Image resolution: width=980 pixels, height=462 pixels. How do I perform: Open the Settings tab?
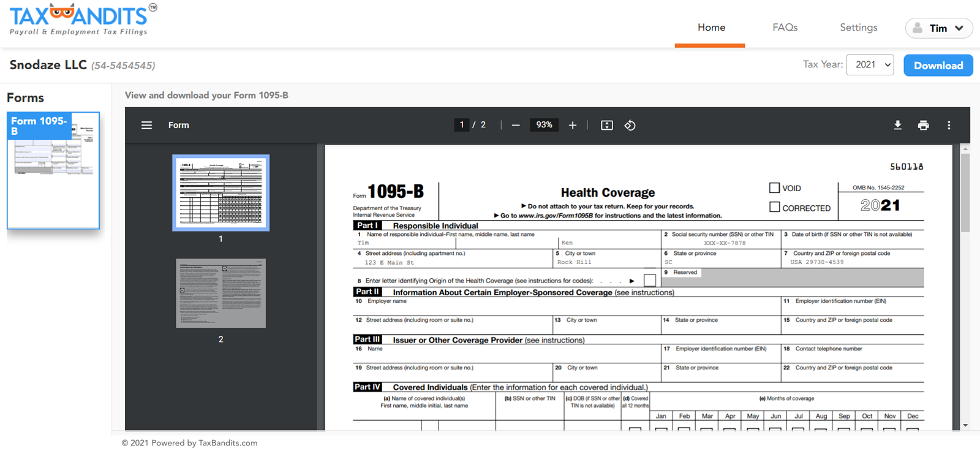point(858,28)
